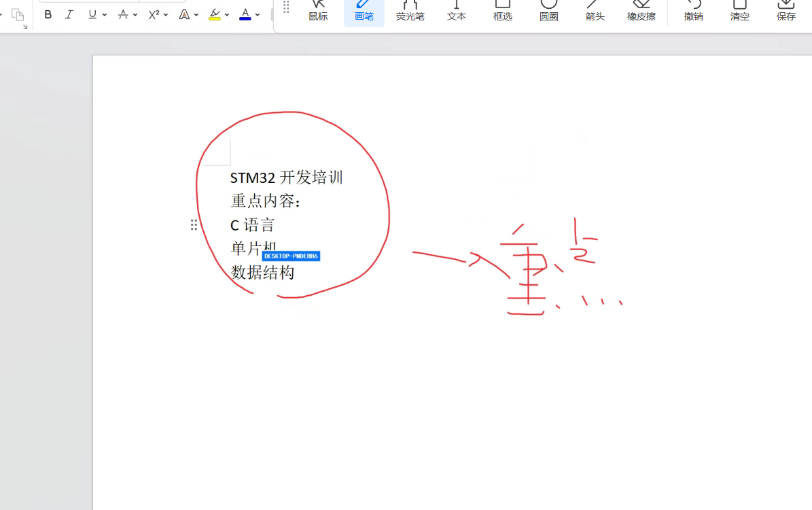Screen dimensions: 812x510
Task: Open text effect dropdown arrow
Action: 196,15
